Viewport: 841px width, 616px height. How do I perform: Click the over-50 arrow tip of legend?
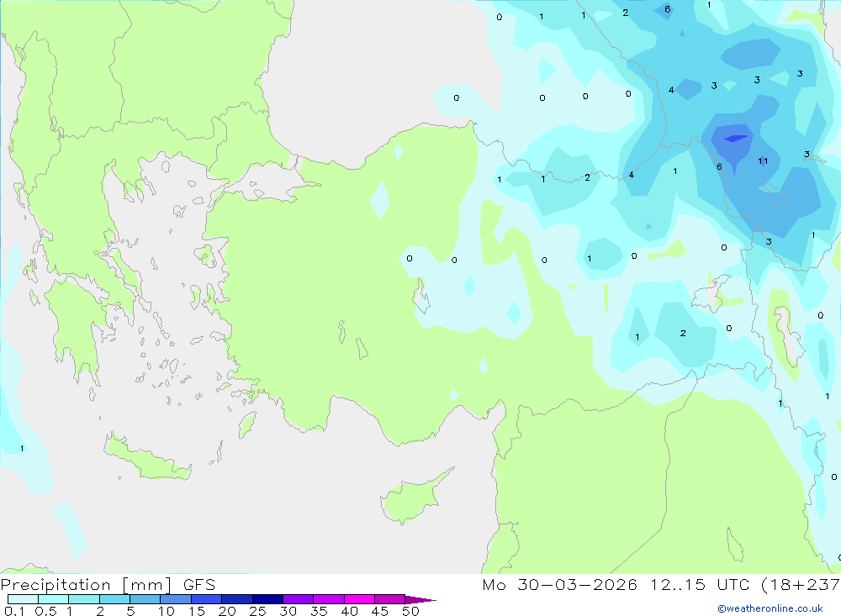420,600
